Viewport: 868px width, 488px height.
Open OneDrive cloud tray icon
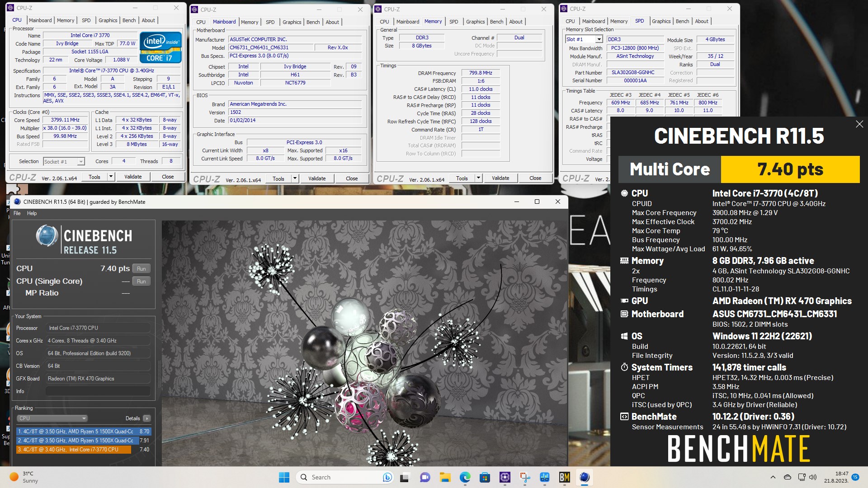(788, 477)
